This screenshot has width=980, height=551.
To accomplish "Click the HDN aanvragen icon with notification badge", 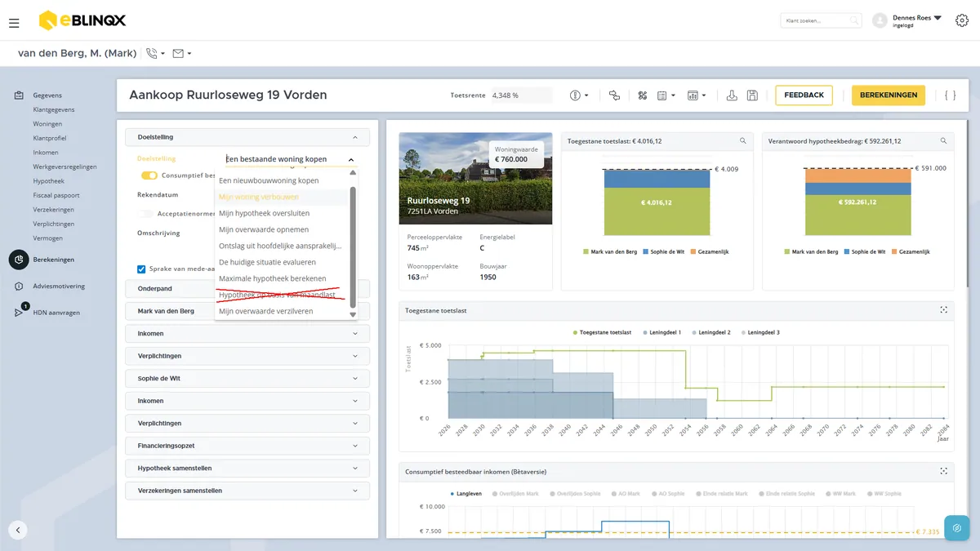I will (19, 313).
